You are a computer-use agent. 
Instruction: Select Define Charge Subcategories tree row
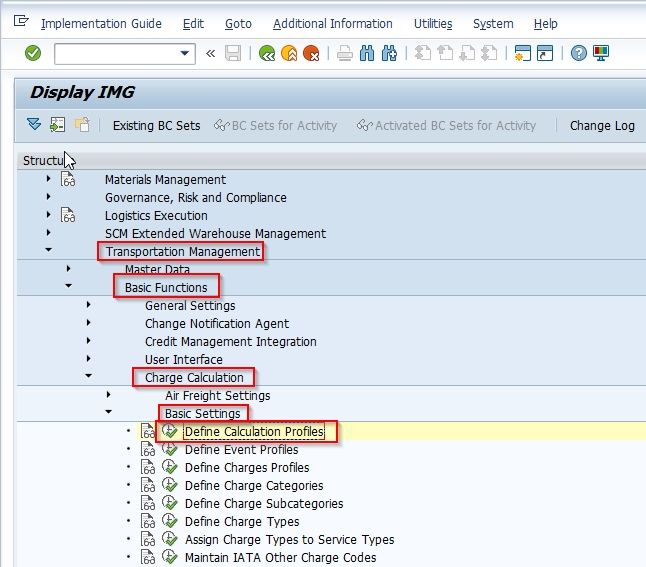point(264,503)
